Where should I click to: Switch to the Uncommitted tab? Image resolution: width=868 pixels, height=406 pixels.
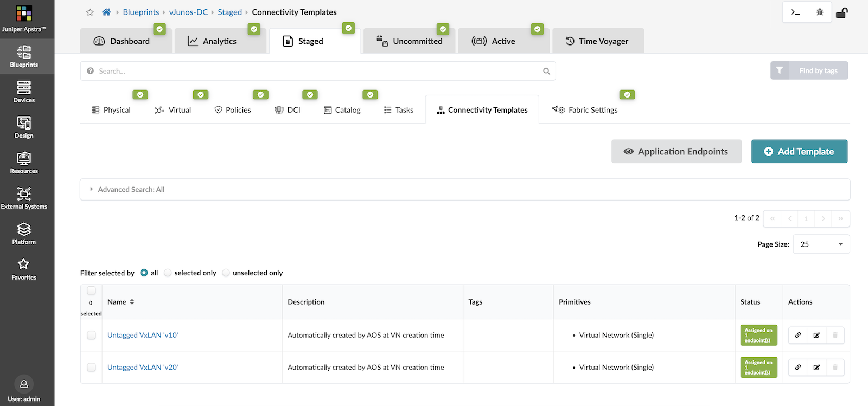410,41
